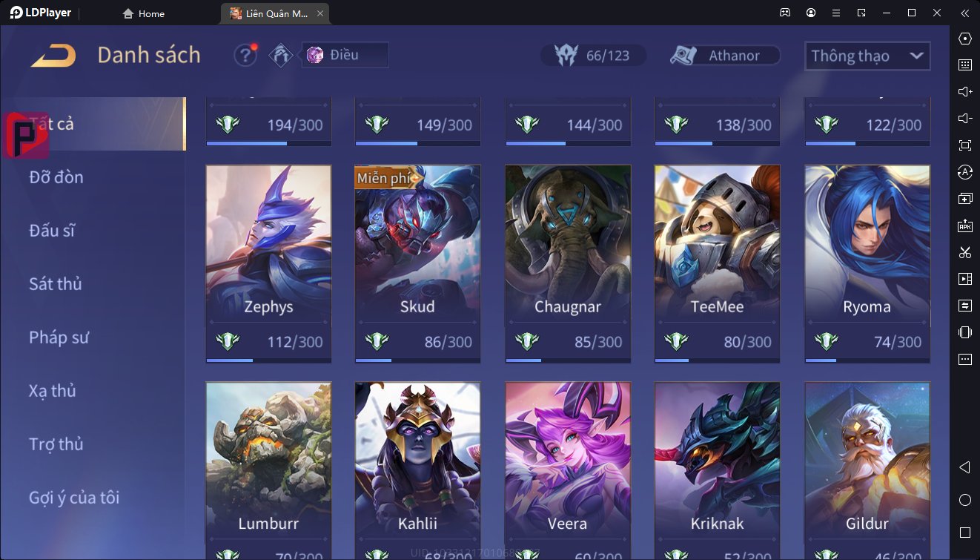Close the Liên Quân Mobile tab
Screen dimensions: 980x560
pyautogui.click(x=320, y=13)
